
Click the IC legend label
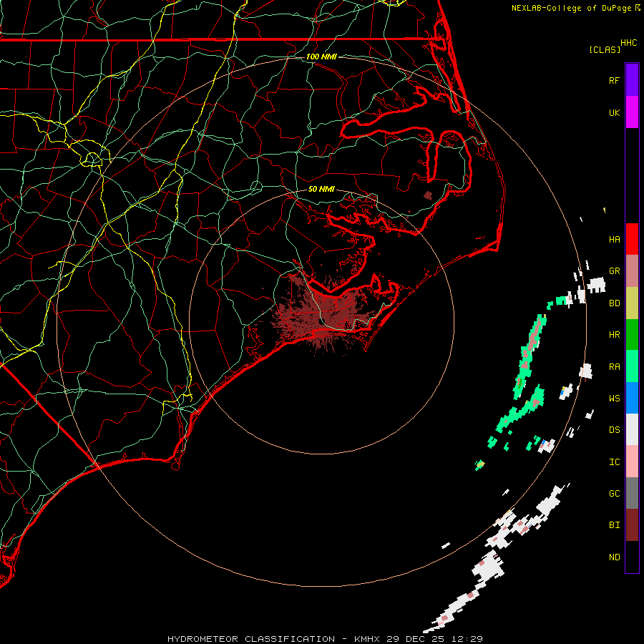tap(614, 462)
